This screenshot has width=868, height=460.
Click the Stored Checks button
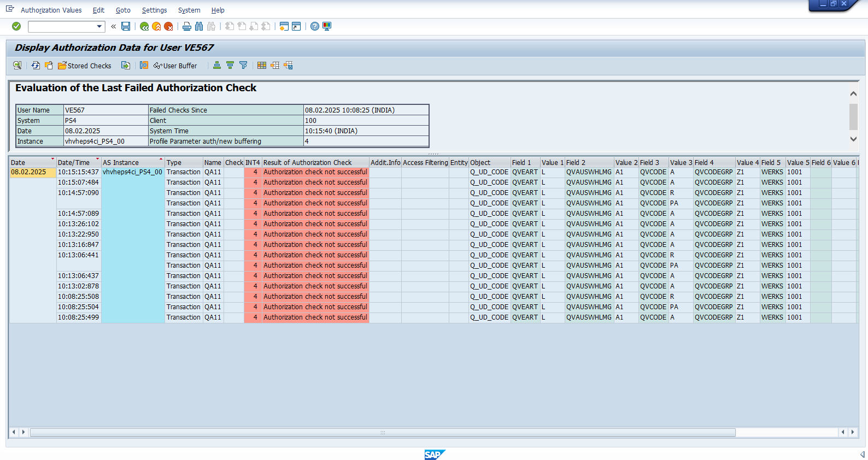[x=85, y=66]
